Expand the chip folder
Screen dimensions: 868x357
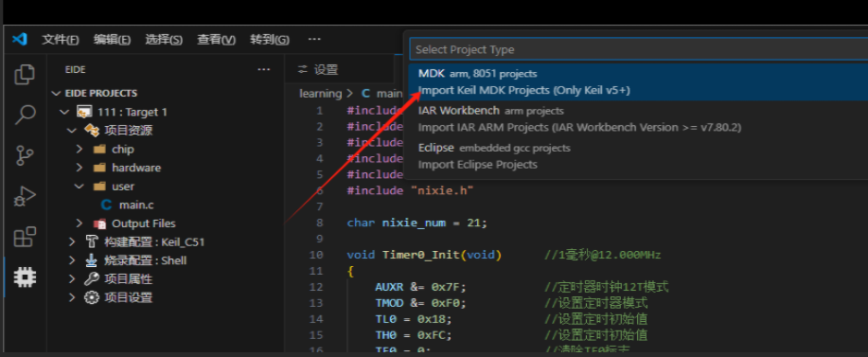coord(80,149)
